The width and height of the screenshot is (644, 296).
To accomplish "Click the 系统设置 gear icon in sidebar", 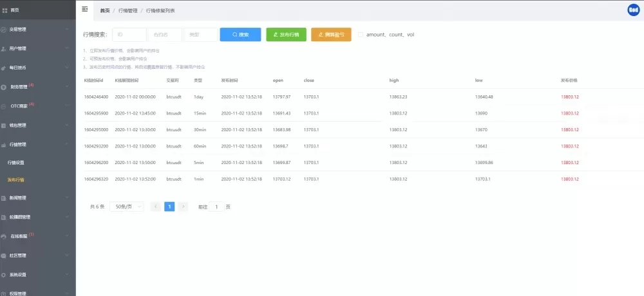I will click(x=5, y=275).
